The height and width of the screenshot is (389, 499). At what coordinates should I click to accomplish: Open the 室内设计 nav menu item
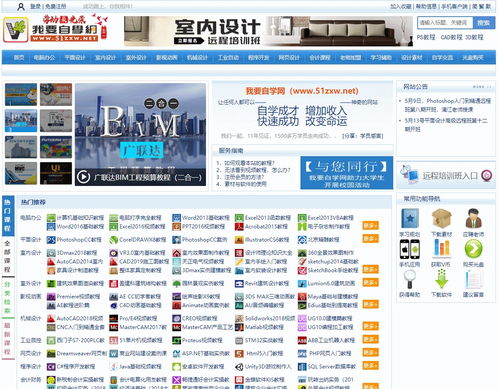[x=105, y=58]
